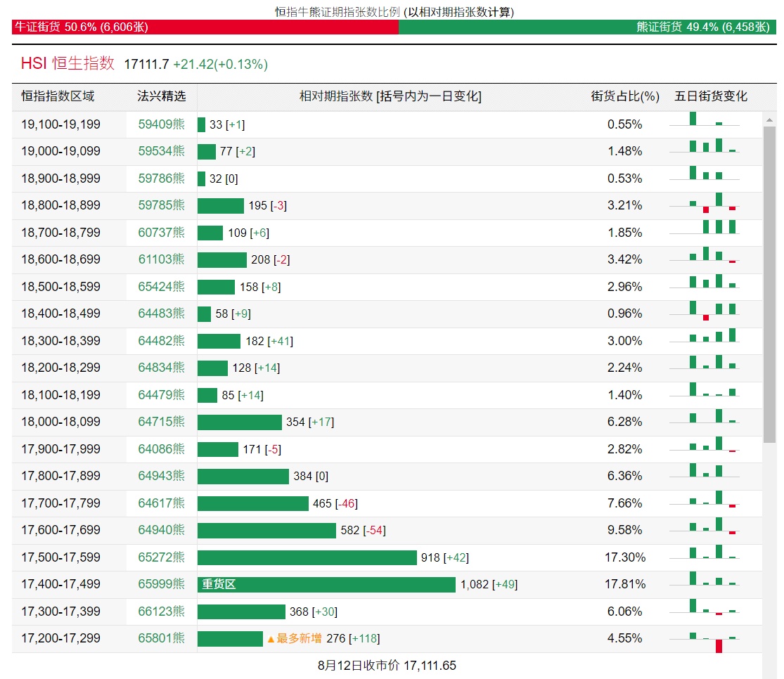This screenshot has width=784, height=679.
Task: Click the 恒指指数区域 column header
Action: pyautogui.click(x=58, y=96)
